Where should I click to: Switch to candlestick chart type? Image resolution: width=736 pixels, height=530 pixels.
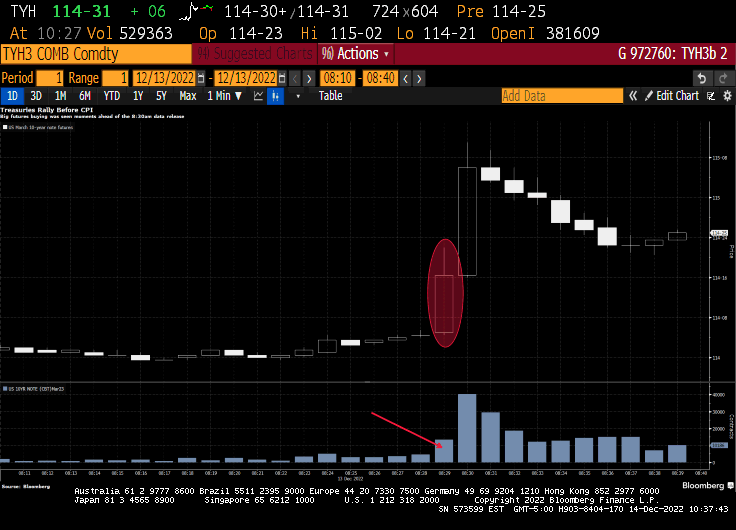(x=276, y=96)
